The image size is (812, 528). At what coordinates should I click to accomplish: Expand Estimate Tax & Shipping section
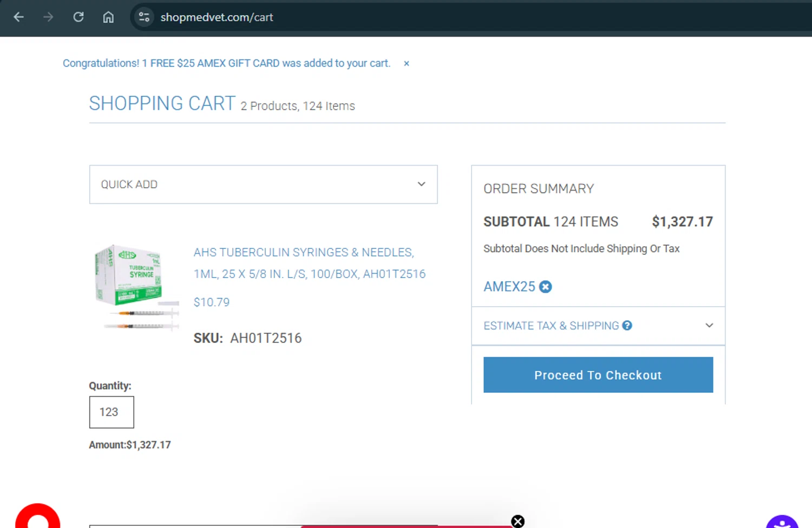point(598,326)
